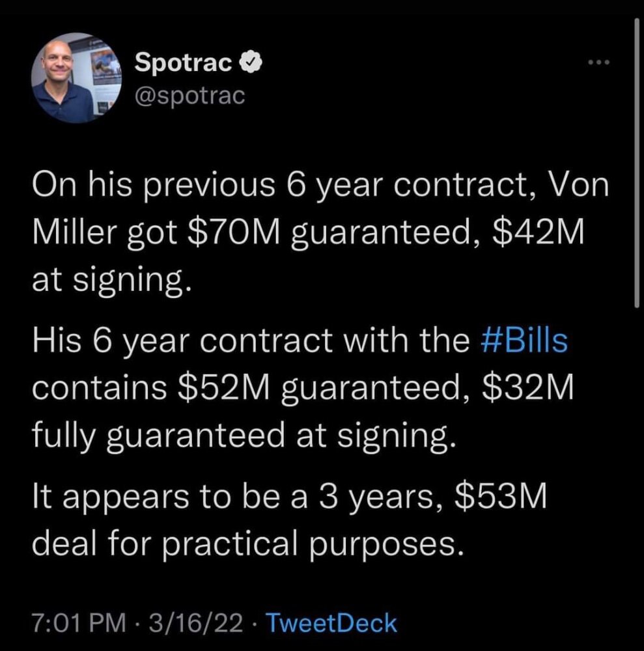Open the TweetDeck source link

(331, 622)
